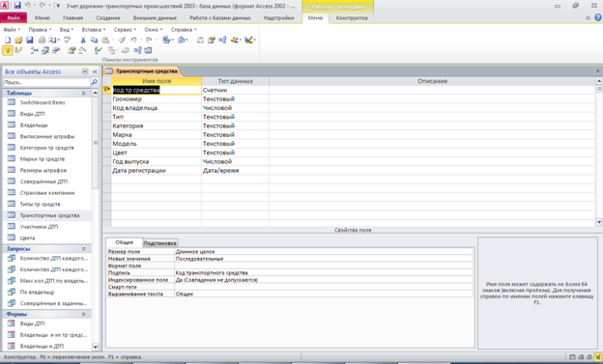Click the Cut scissors icon
The width and height of the screenshot is (603, 364).
(83, 40)
